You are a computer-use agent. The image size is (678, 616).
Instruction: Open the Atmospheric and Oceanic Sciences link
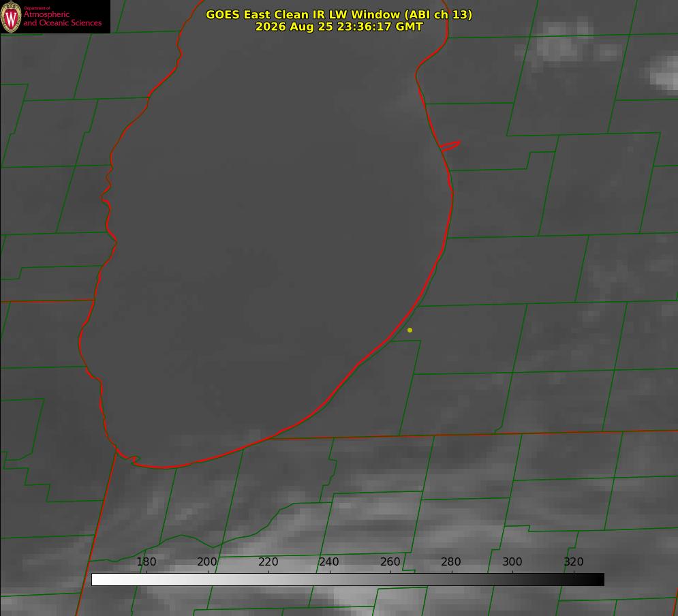pyautogui.click(x=63, y=18)
